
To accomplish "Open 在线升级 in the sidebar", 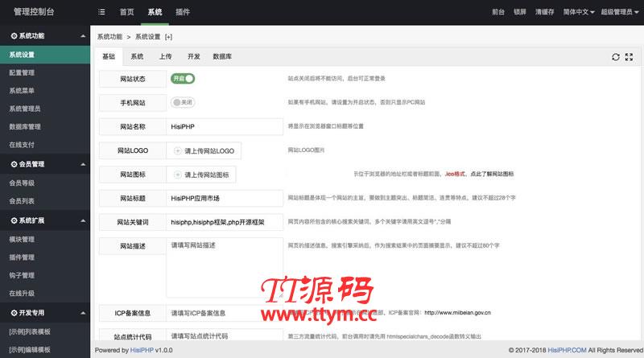I will [45, 294].
